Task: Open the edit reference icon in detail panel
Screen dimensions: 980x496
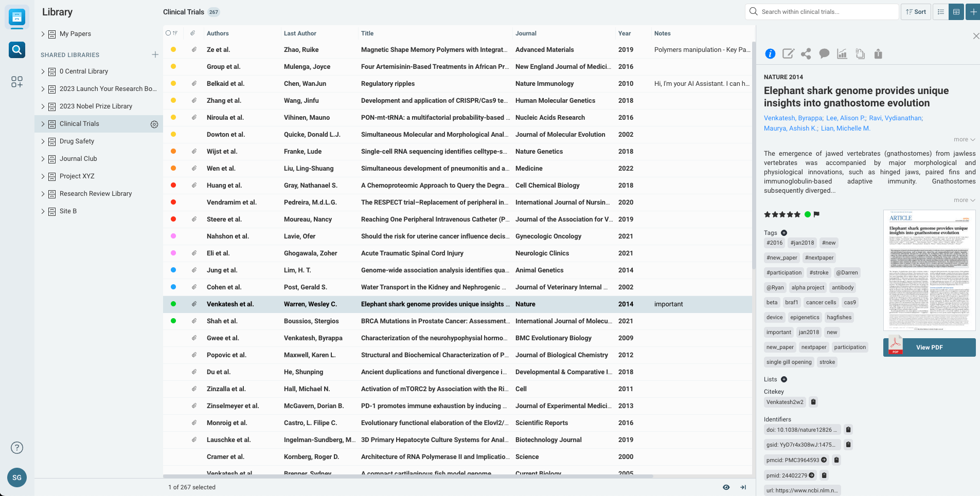Action: click(x=788, y=53)
